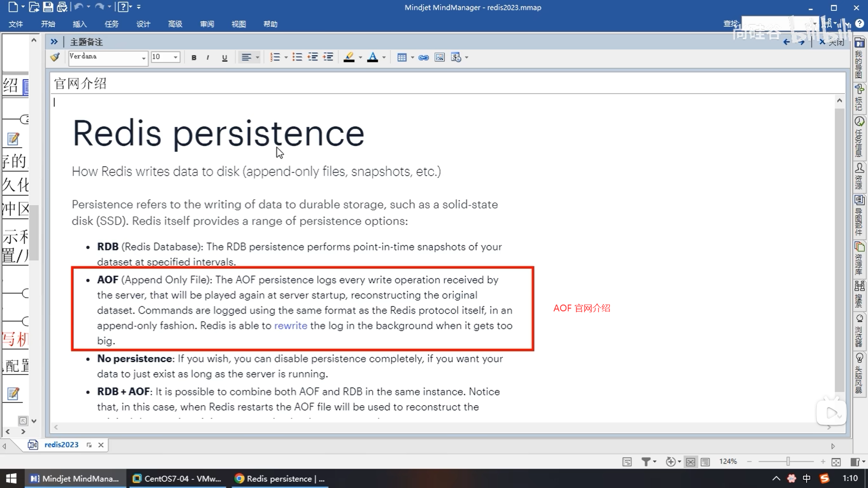
Task: Follow the rewrite hyperlink in AOF paragraph
Action: 290,325
